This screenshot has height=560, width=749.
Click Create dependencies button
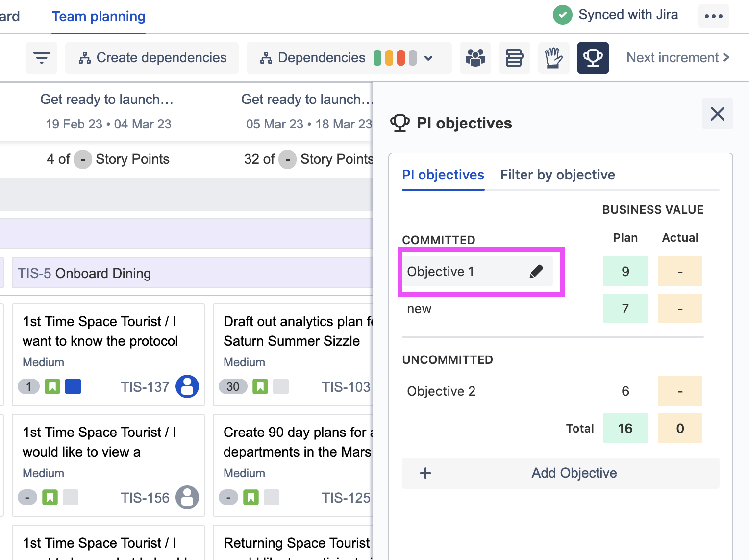(x=152, y=58)
